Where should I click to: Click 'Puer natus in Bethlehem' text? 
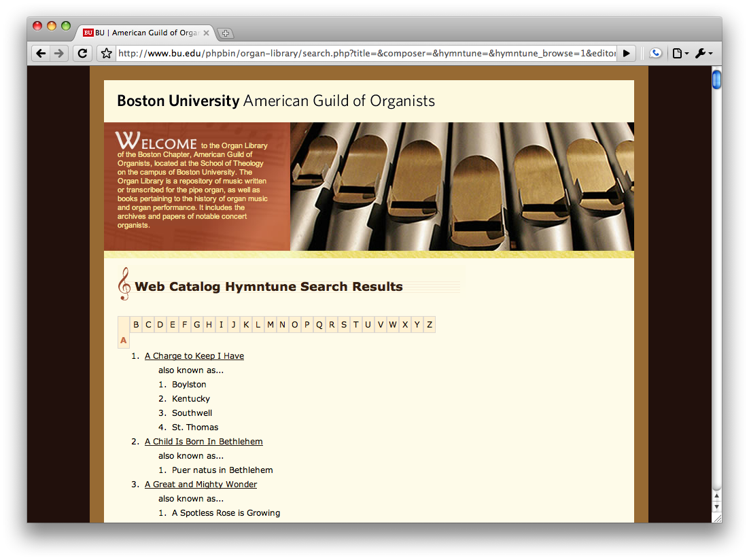(x=223, y=470)
